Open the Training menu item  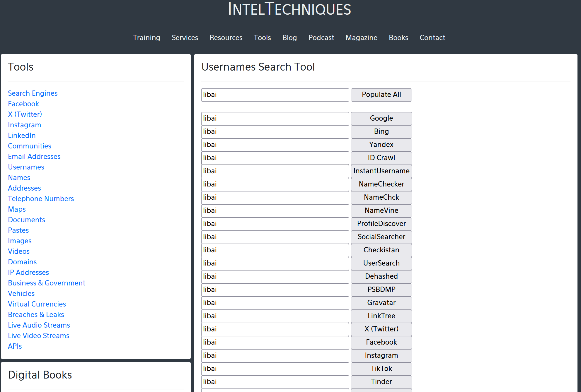point(146,38)
